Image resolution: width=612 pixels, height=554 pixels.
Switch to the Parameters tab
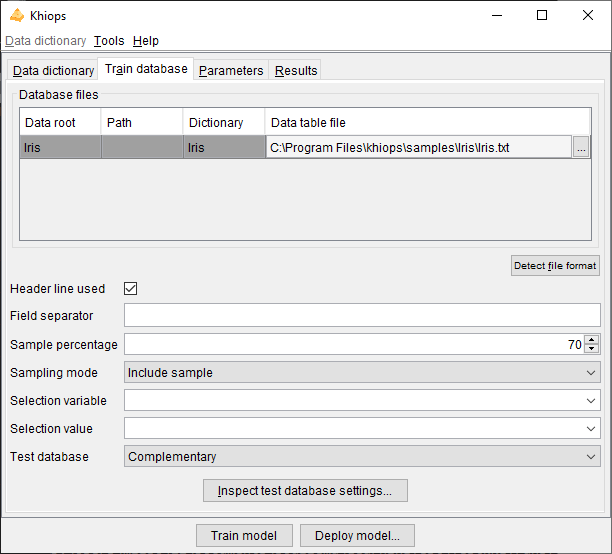pos(231,71)
